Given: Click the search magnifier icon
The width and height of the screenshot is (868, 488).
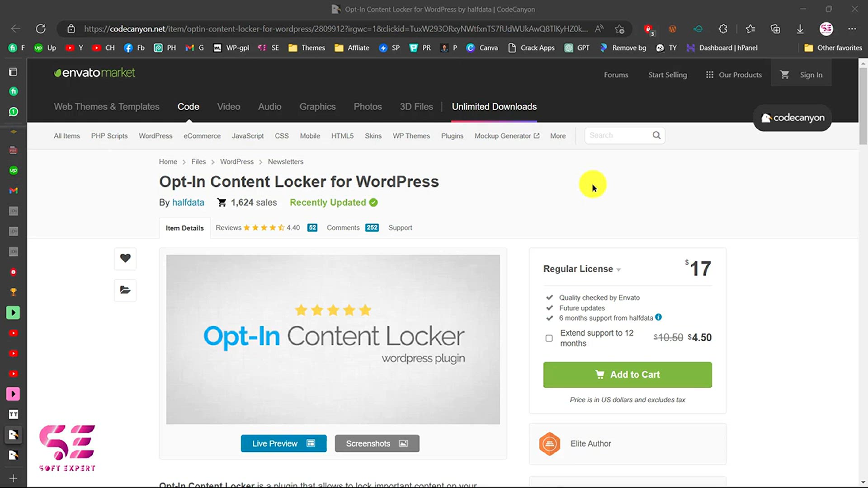Looking at the screenshot, I should pyautogui.click(x=656, y=135).
